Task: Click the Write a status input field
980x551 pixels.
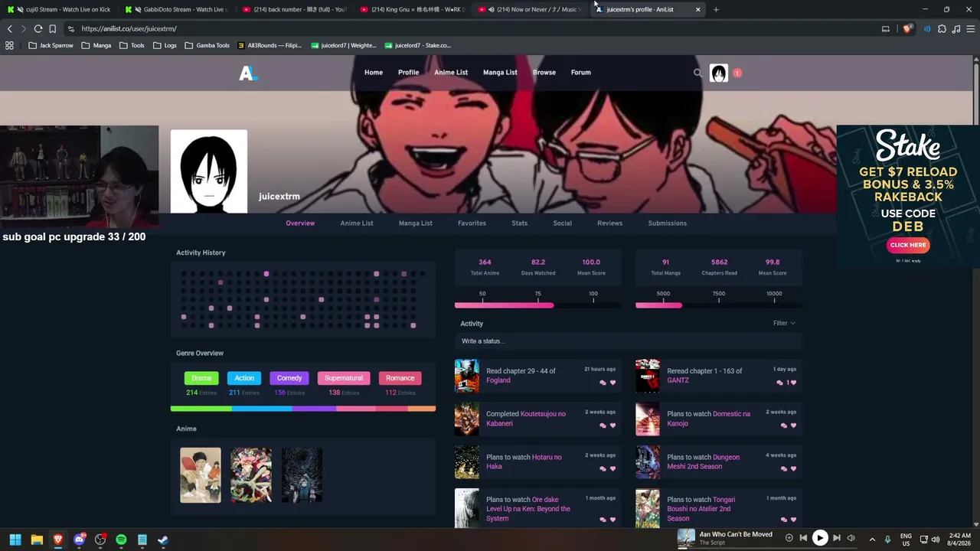Action: pos(628,341)
